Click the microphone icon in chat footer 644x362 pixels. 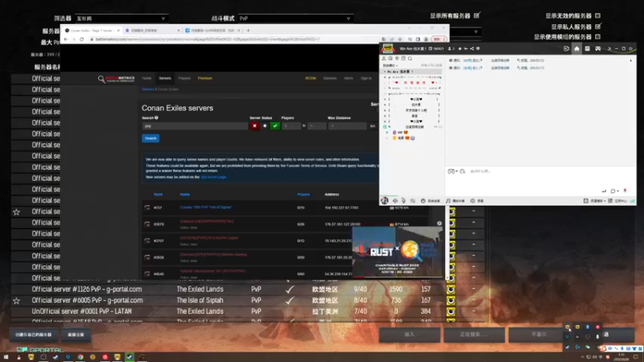(x=404, y=200)
